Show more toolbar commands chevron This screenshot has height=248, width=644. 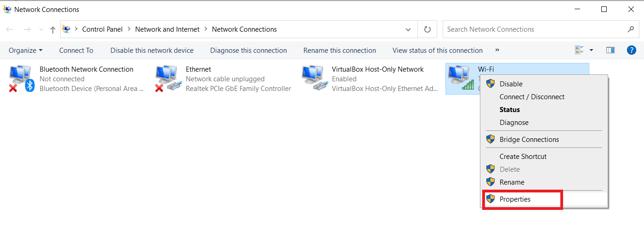[x=497, y=50]
